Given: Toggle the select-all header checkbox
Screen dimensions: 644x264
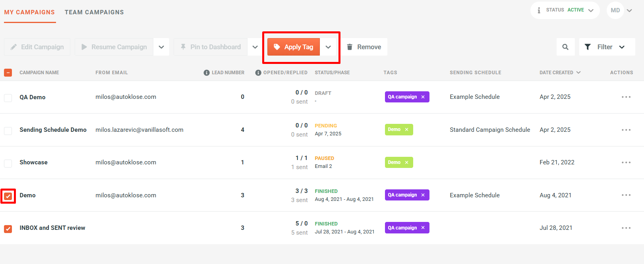Looking at the screenshot, I should tap(8, 73).
